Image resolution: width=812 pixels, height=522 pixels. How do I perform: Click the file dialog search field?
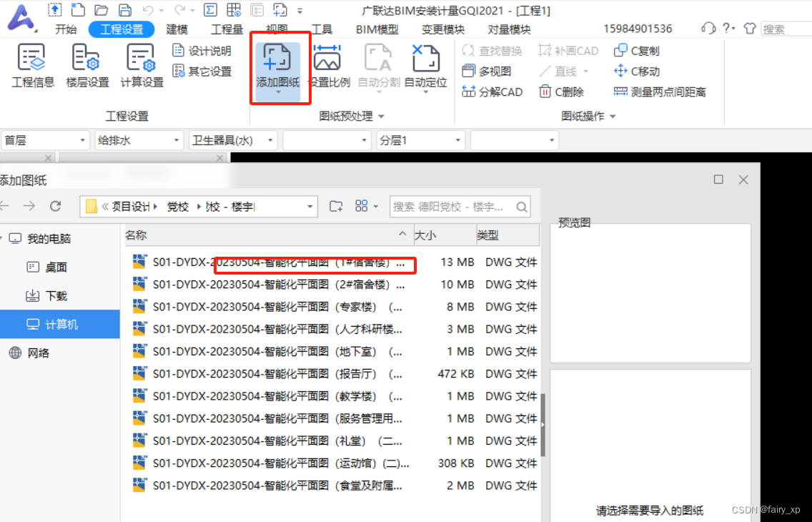[x=460, y=207]
